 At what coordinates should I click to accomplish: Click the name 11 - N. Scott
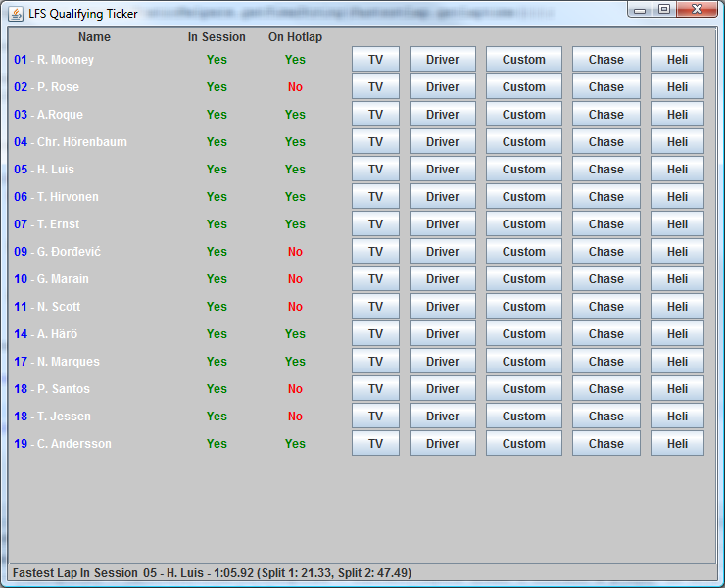tap(47, 307)
